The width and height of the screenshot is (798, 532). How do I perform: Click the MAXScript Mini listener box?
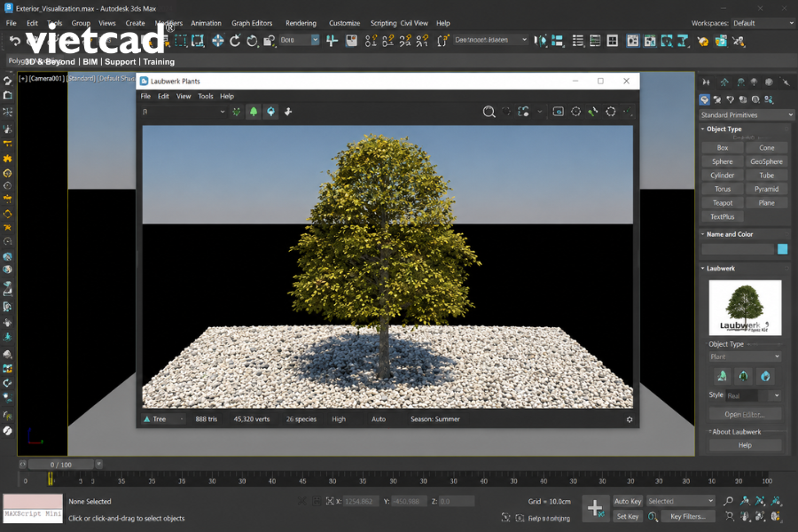tap(33, 507)
